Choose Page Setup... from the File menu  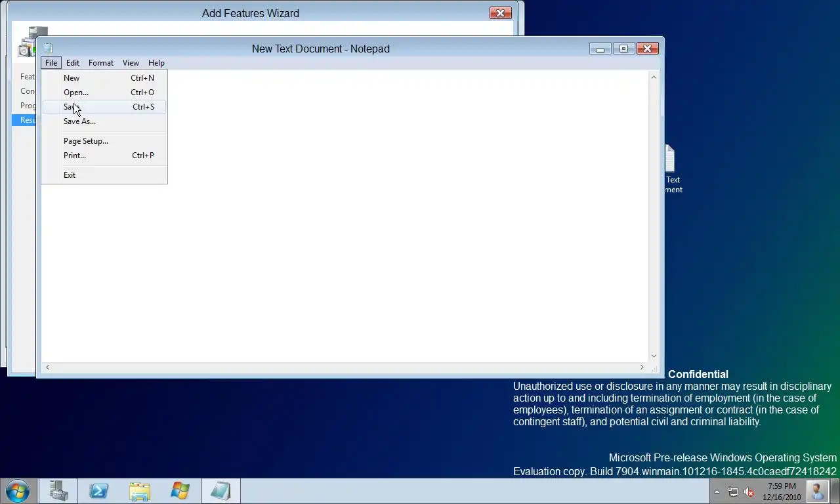point(104,141)
